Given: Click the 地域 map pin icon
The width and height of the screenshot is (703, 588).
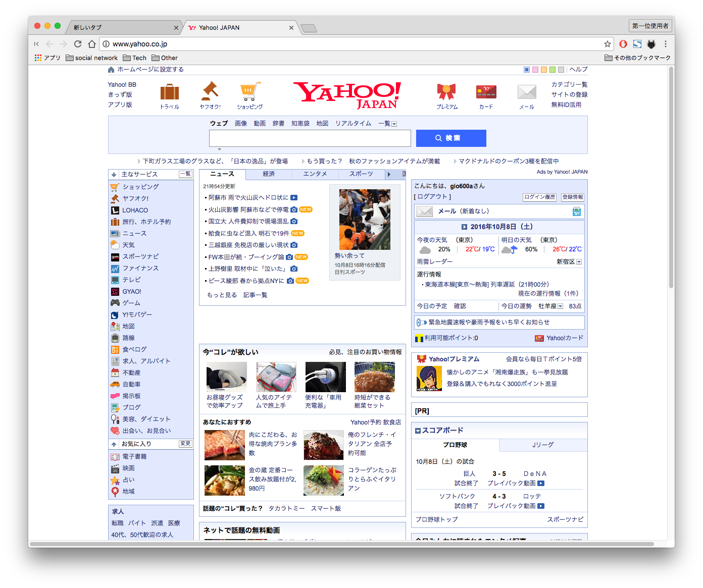Looking at the screenshot, I should pos(115,491).
